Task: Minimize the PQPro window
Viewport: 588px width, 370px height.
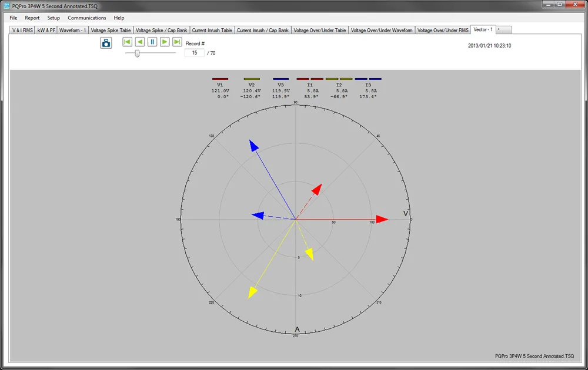Action: [548, 5]
